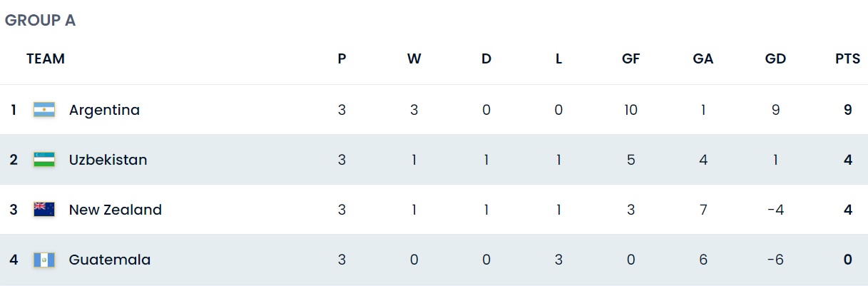Select the Guatemala team name
The width and height of the screenshot is (868, 286).
pyautogui.click(x=110, y=260)
